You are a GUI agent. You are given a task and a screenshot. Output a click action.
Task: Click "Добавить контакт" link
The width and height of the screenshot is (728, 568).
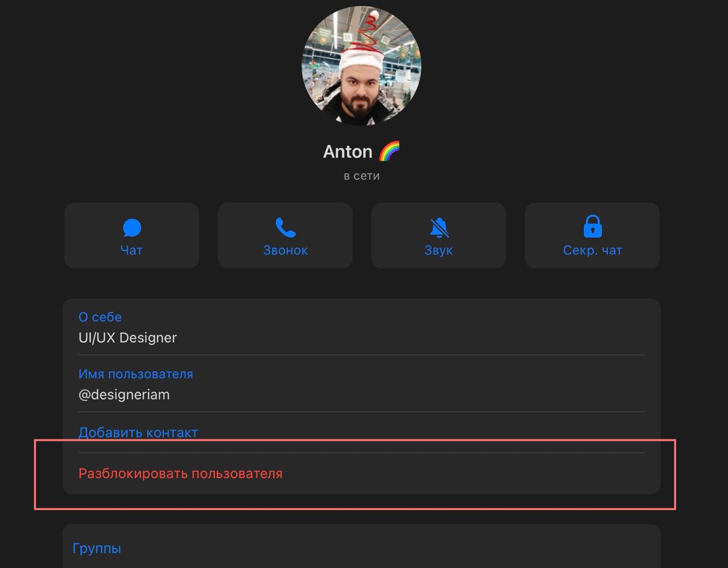[138, 433]
